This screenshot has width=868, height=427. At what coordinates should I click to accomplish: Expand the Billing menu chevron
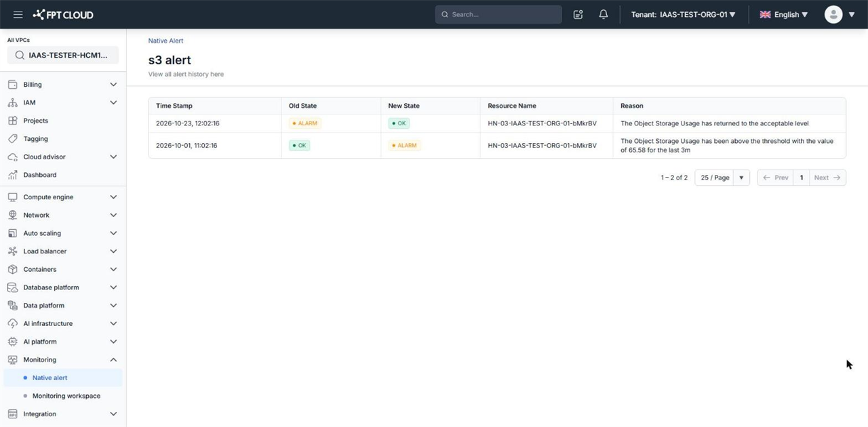tap(113, 85)
